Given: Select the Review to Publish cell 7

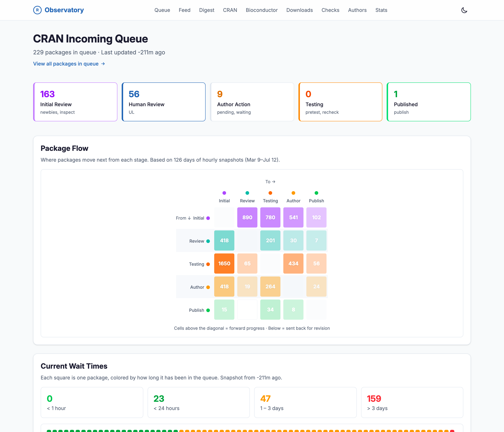Looking at the screenshot, I should coord(316,240).
